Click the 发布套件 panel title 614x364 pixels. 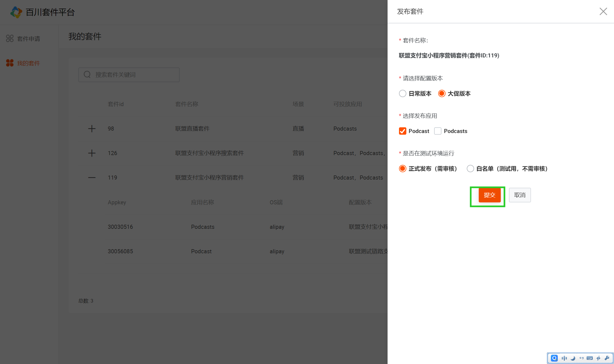[410, 11]
